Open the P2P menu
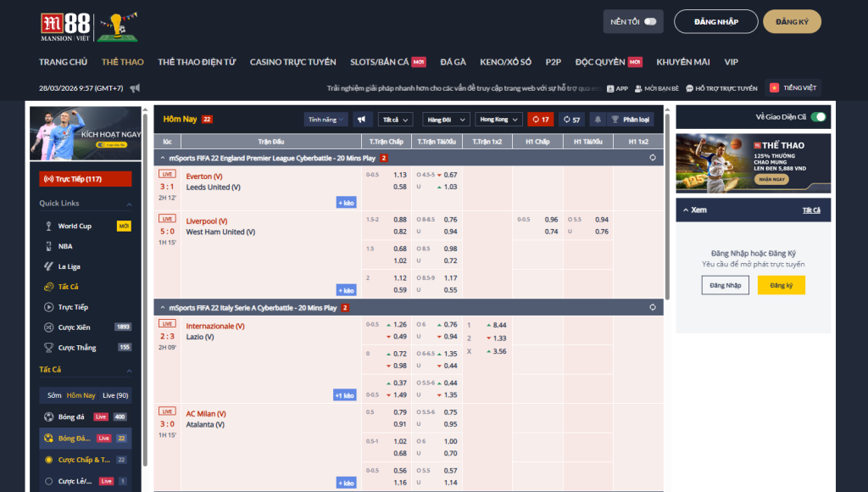868x492 pixels. (x=553, y=62)
